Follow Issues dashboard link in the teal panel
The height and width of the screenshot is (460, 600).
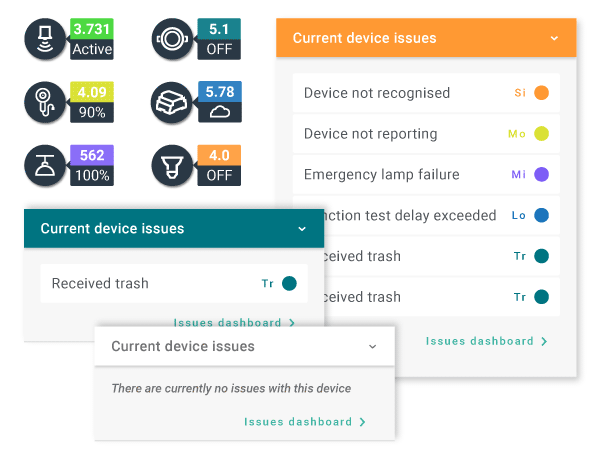click(234, 322)
